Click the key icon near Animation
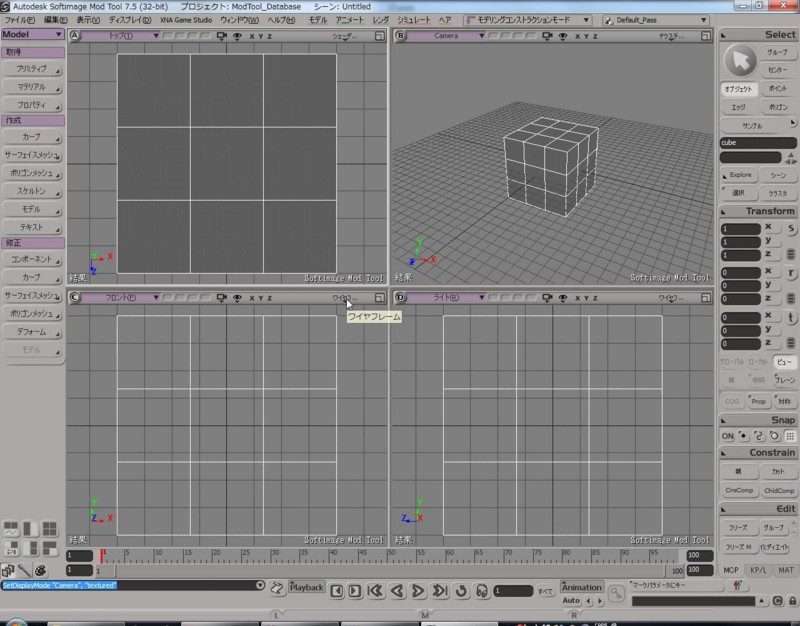Viewport: 800px width, 626px height. pos(616,593)
